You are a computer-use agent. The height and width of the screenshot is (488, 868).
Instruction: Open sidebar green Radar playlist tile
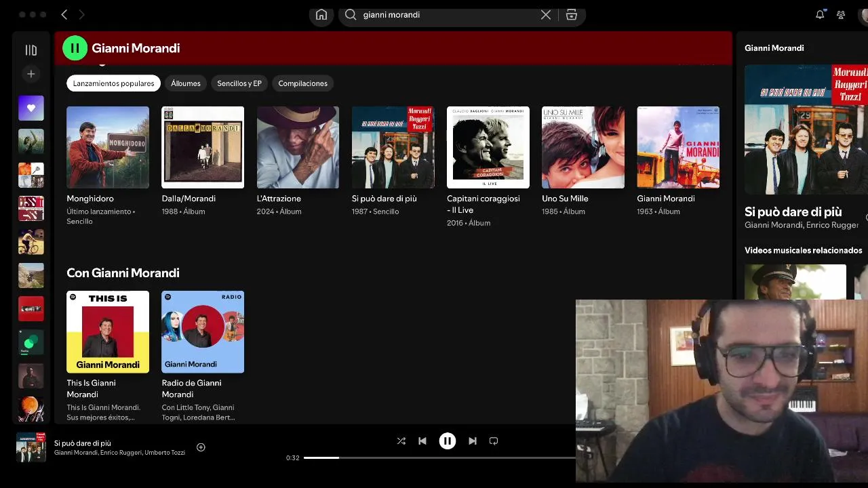tap(31, 342)
